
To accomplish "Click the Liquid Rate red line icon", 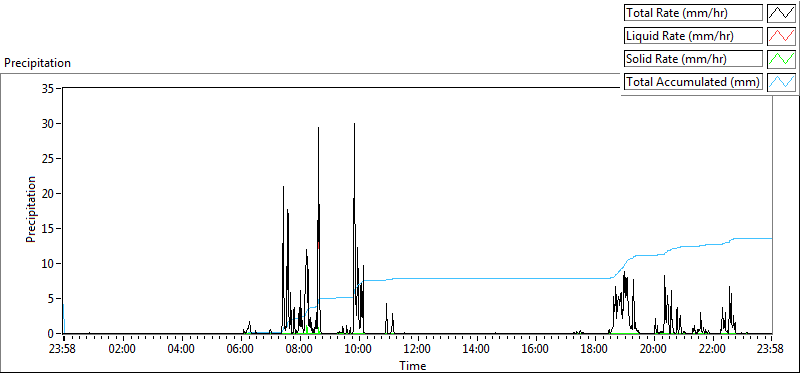I will tap(782, 36).
